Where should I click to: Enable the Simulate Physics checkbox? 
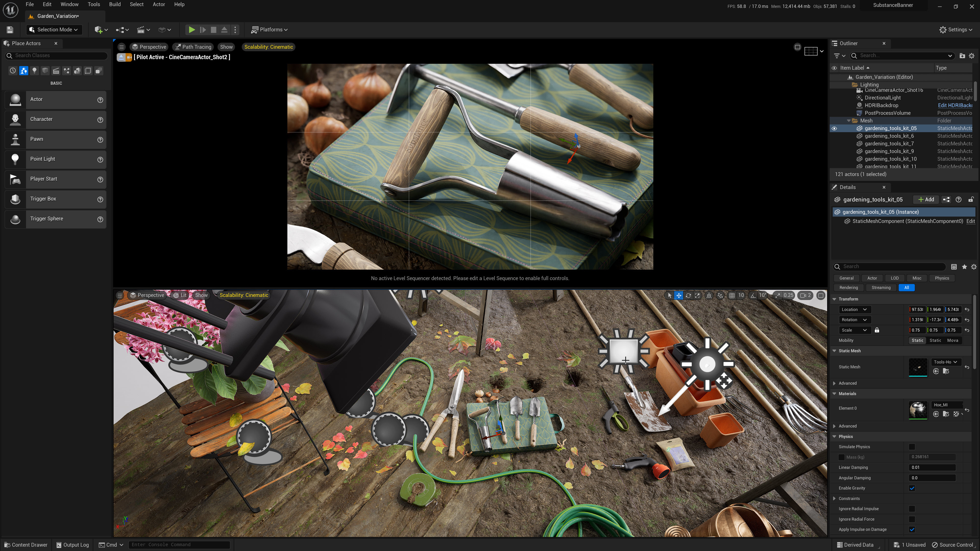[912, 447]
